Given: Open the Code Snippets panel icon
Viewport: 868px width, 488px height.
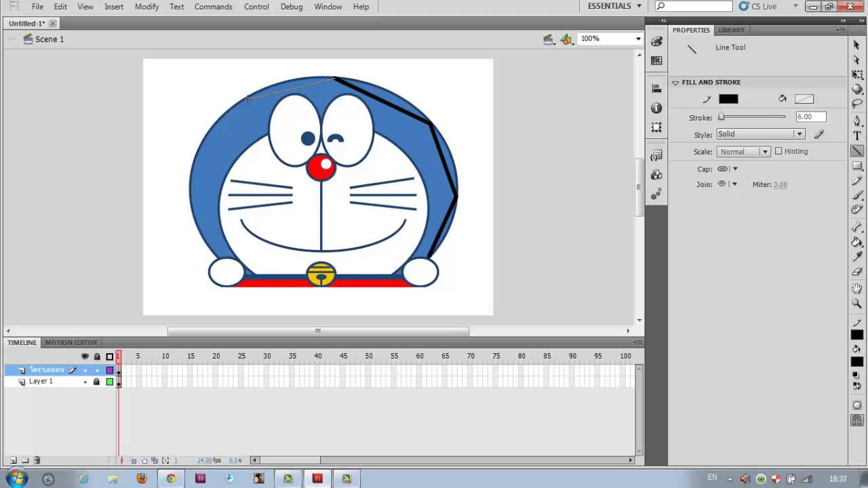Looking at the screenshot, I should click(x=656, y=156).
